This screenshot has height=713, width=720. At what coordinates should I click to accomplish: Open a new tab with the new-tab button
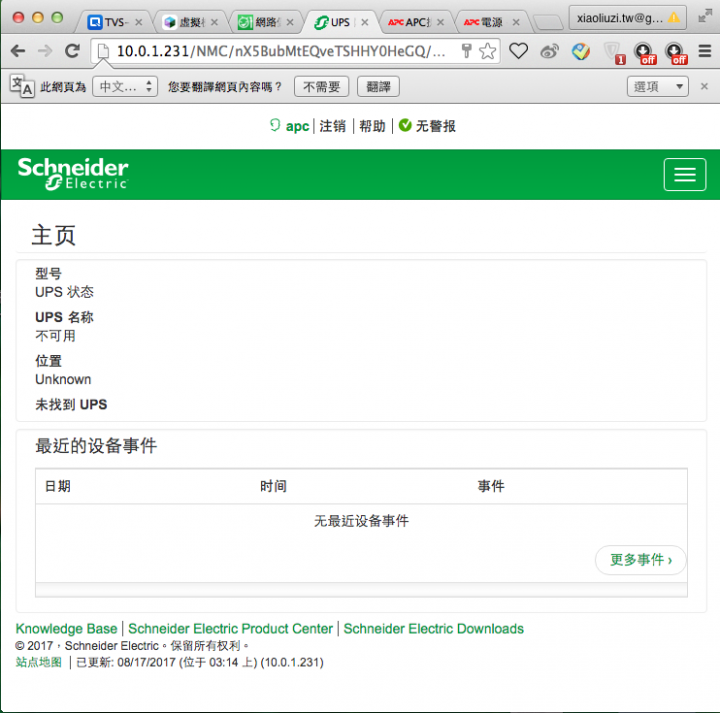point(548,22)
